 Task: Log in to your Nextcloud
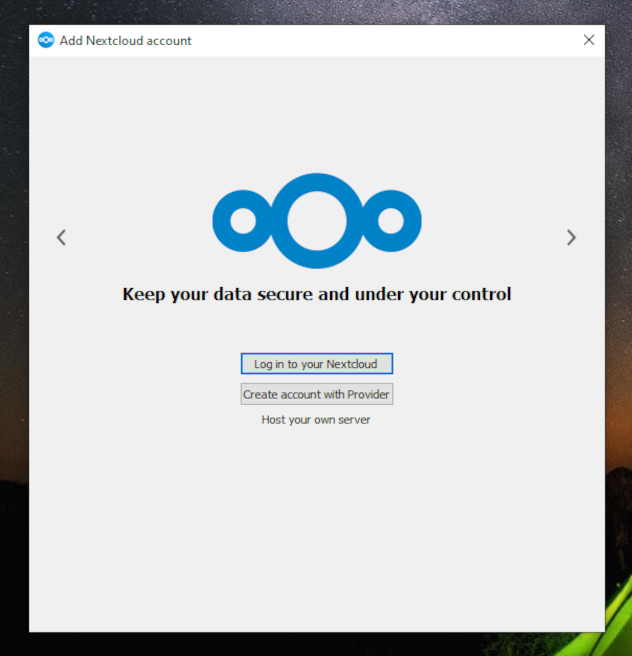pos(317,364)
